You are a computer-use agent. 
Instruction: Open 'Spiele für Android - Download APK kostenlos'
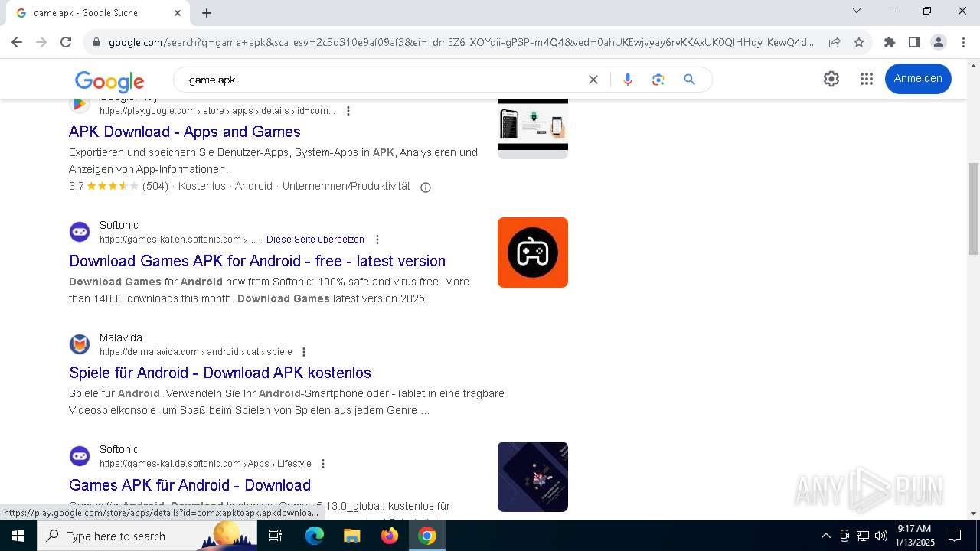point(220,373)
